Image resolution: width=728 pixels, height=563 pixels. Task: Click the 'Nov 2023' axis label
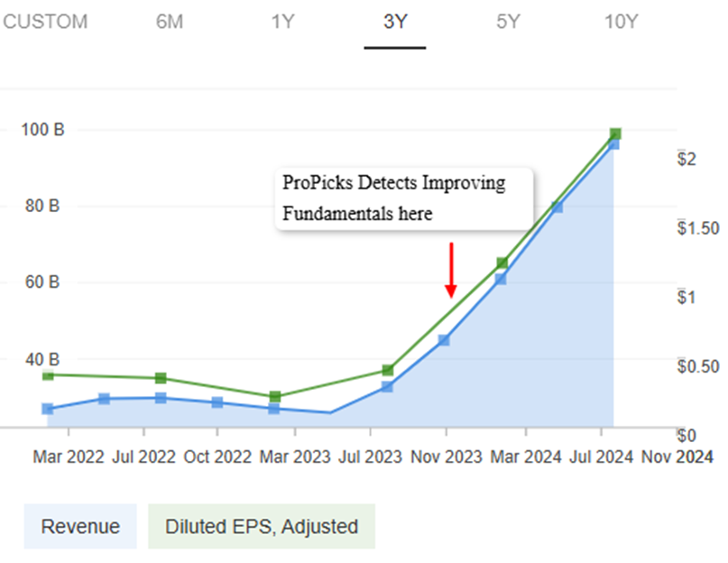click(447, 457)
